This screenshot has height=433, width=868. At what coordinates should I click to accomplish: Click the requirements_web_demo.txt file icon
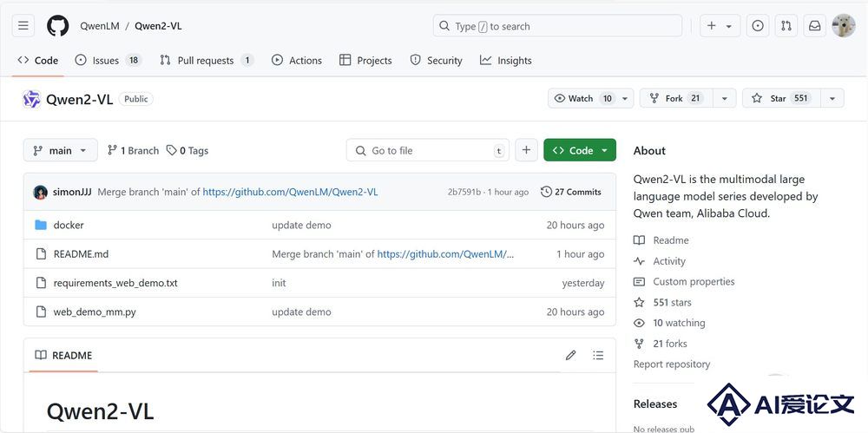click(41, 283)
